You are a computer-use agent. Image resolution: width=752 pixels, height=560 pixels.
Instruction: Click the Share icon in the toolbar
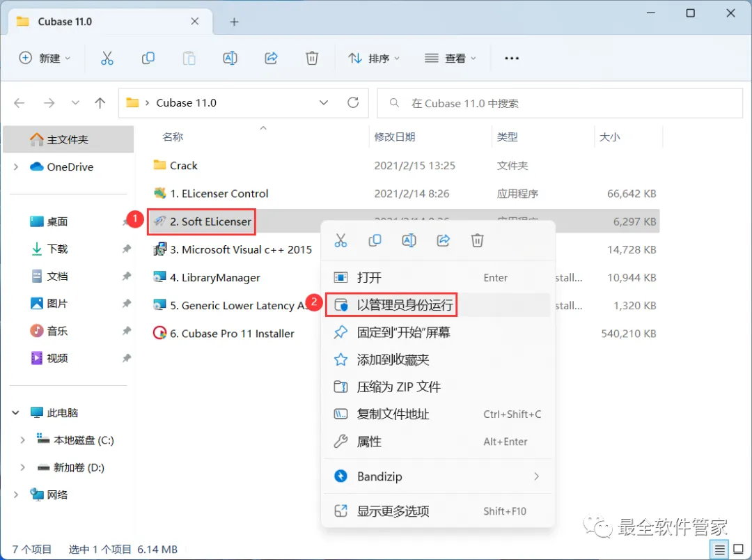click(x=271, y=58)
